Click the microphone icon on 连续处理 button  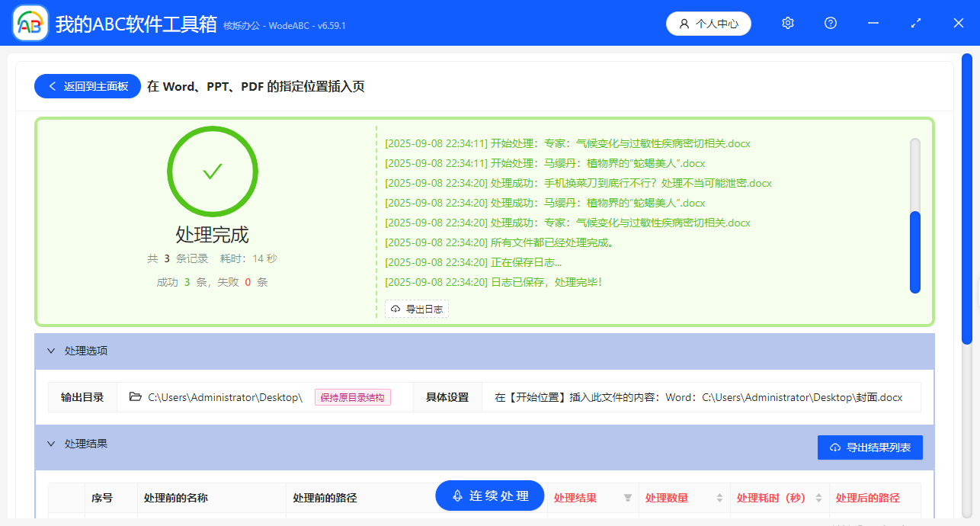pyautogui.click(x=456, y=496)
